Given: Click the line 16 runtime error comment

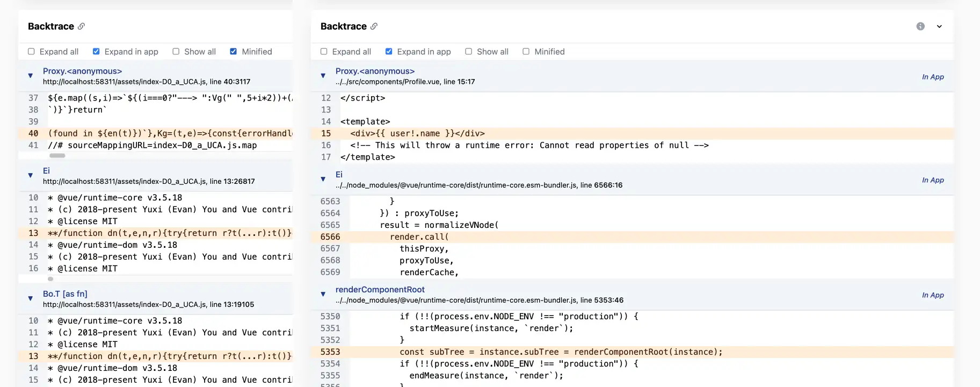Looking at the screenshot, I should pos(529,145).
